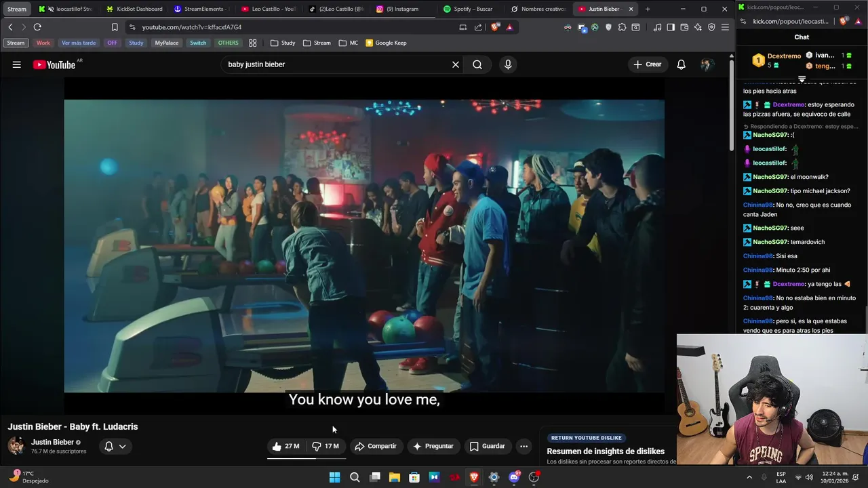Open Discord from the taskbar
Viewport: 868px width, 488px height.
[x=514, y=477]
